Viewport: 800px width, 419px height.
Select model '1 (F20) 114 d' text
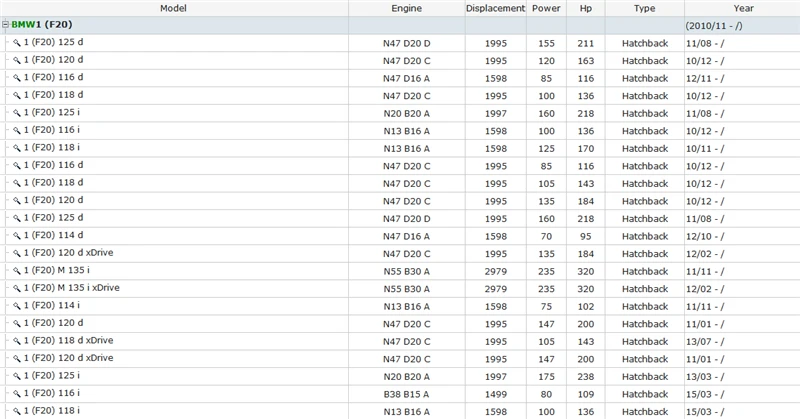coord(54,235)
